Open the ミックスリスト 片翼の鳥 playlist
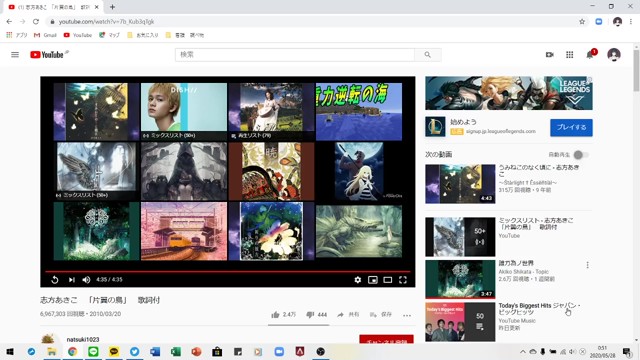640x360 pixels. tap(536, 223)
